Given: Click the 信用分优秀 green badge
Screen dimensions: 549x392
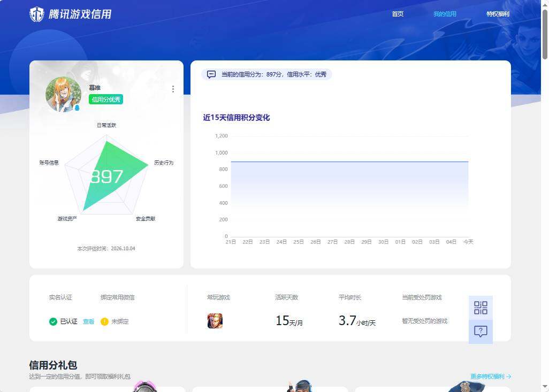Looking at the screenshot, I should [106, 99].
